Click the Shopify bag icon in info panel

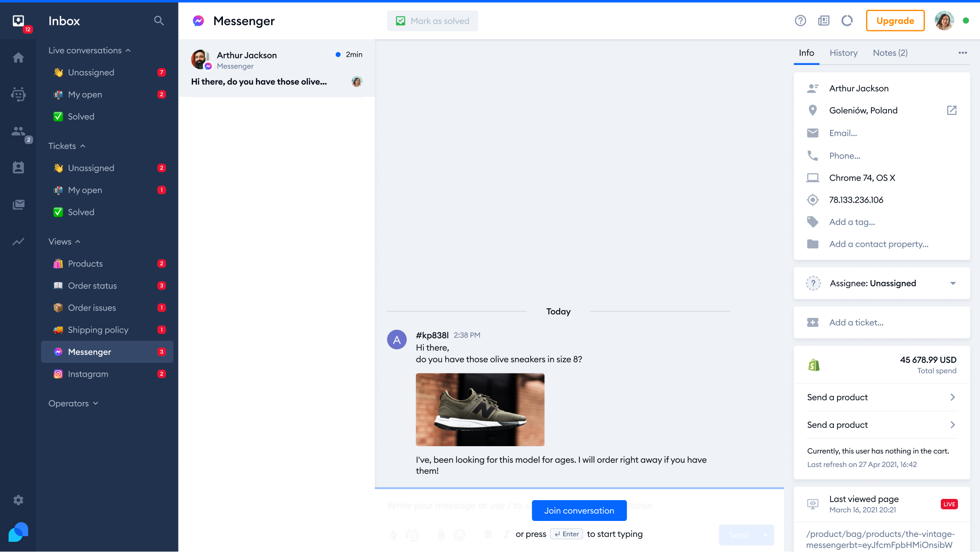click(814, 365)
